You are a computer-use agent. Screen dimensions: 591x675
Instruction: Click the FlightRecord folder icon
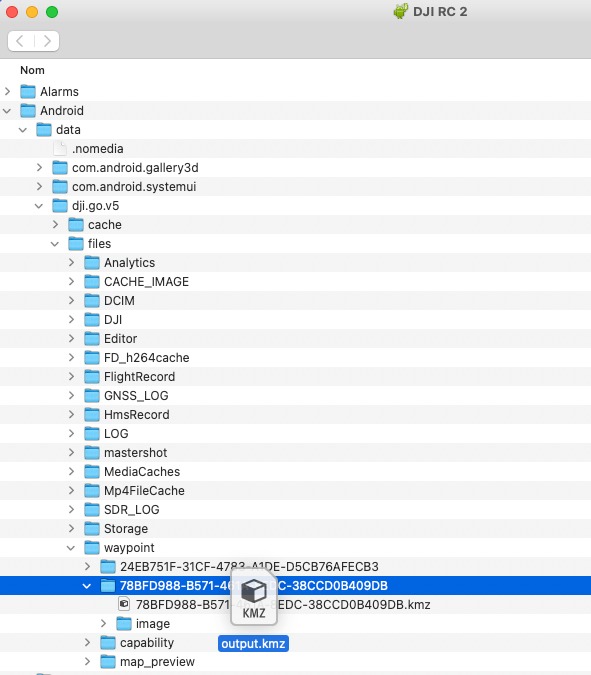[92, 377]
